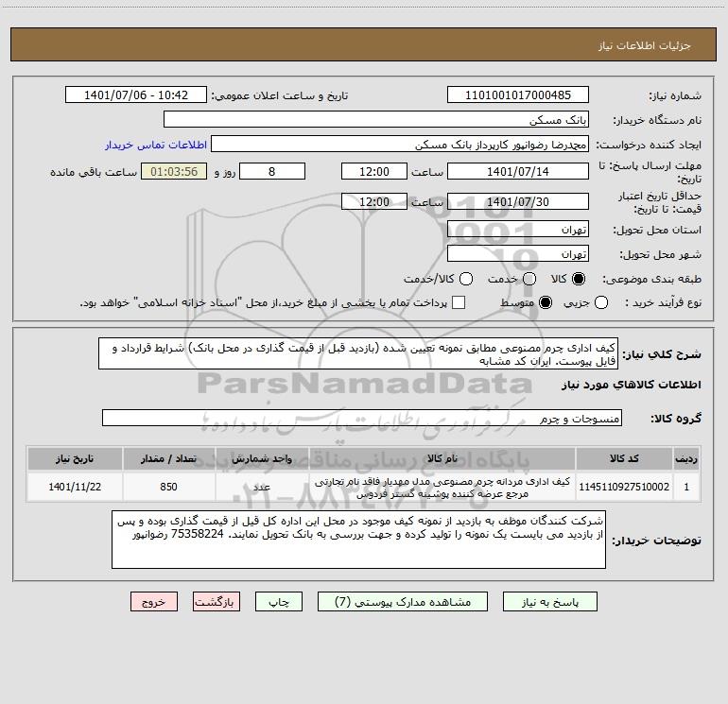Click the بازگشت back button
The width and height of the screenshot is (728, 704).
tap(217, 602)
